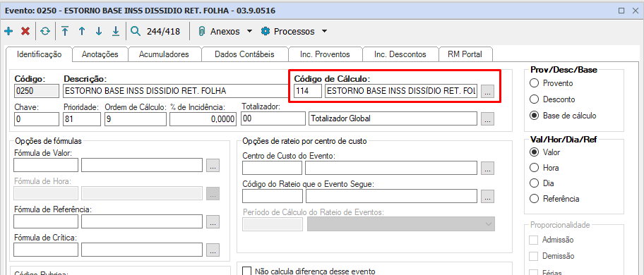
Task: Go to next record down arrow
Action: (x=99, y=31)
